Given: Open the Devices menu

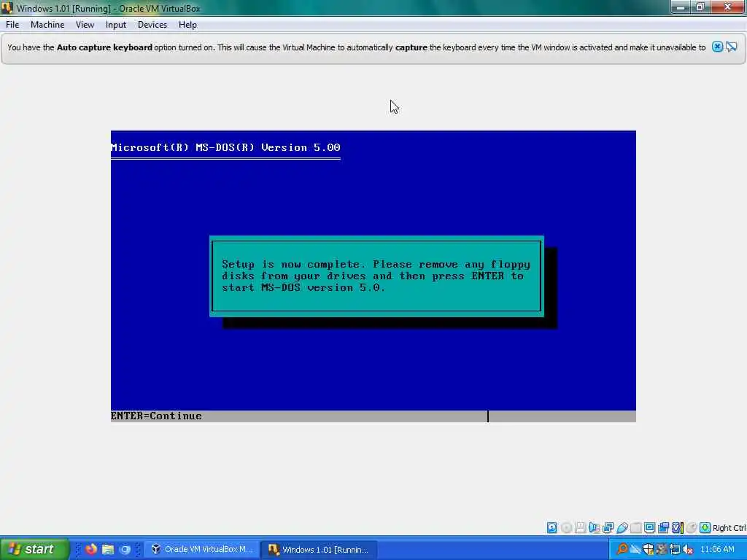Looking at the screenshot, I should click(152, 25).
